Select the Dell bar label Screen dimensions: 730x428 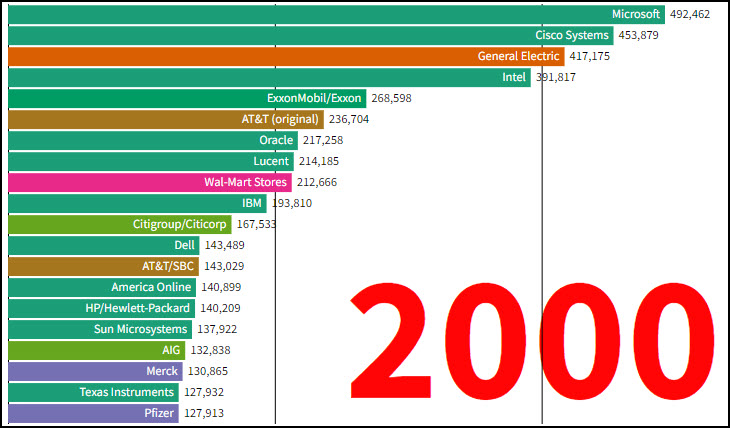pos(184,245)
